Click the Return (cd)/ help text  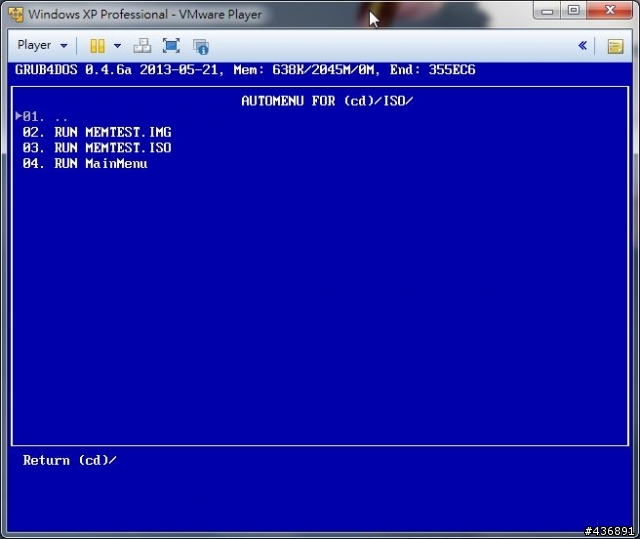tap(69, 460)
